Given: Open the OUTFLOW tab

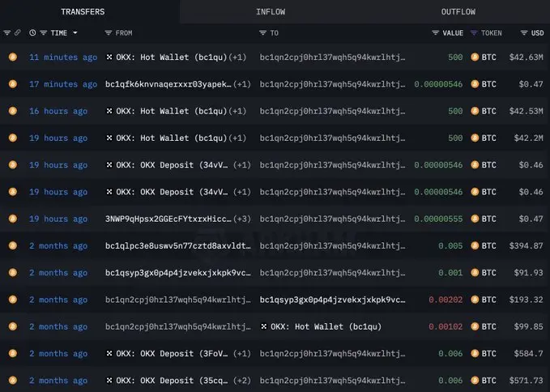Looking at the screenshot, I should tap(458, 11).
